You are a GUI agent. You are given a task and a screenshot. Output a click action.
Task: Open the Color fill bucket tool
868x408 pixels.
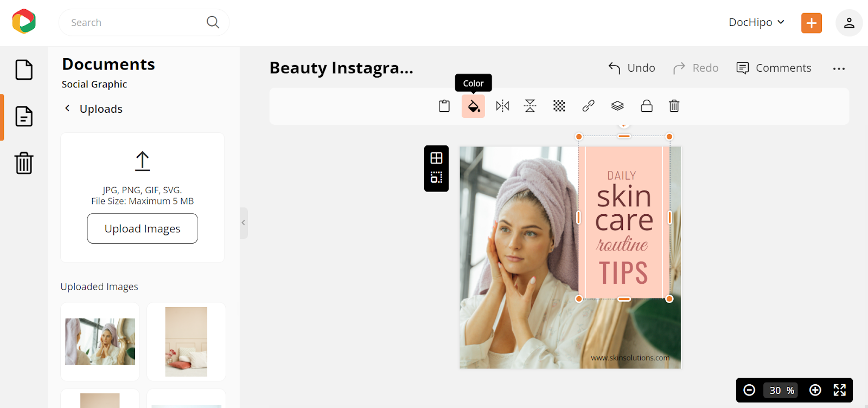pyautogui.click(x=473, y=106)
